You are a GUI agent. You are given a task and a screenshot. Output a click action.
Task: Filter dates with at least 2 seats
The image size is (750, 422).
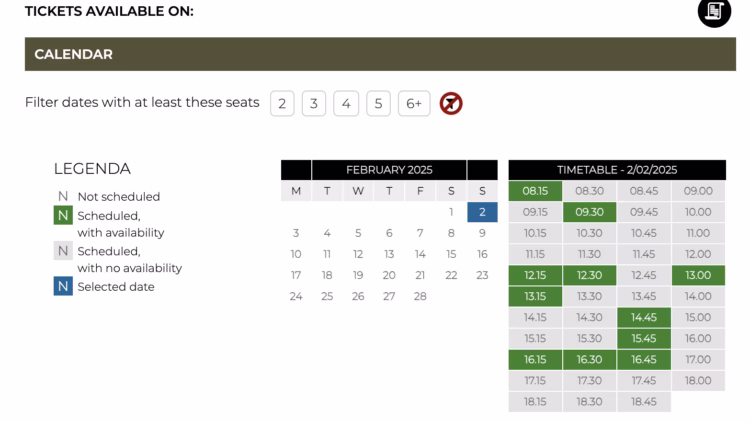point(282,103)
